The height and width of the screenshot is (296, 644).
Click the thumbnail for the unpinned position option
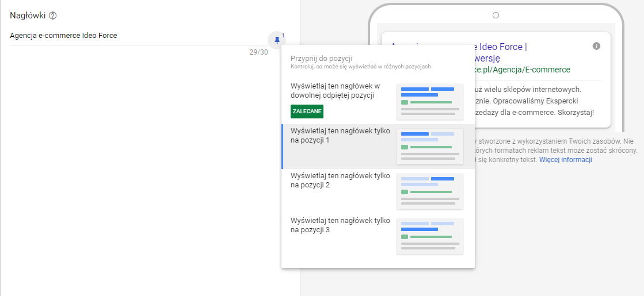(x=430, y=102)
